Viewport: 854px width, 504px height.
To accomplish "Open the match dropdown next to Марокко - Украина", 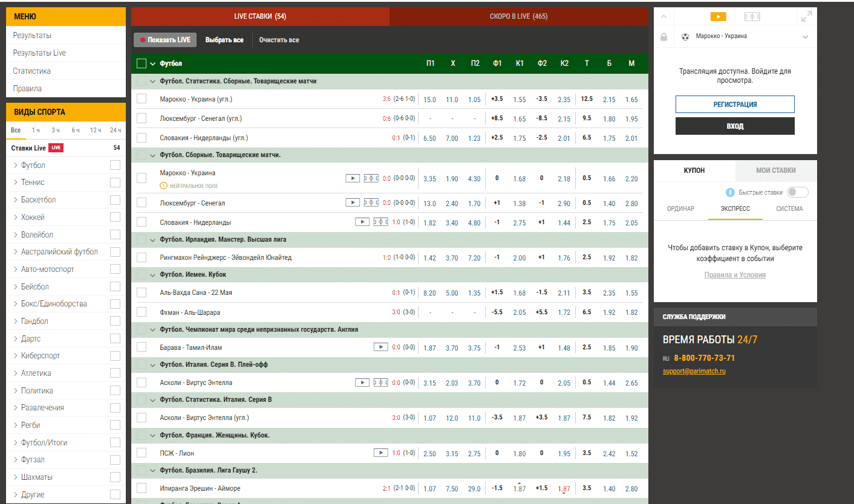I will pyautogui.click(x=805, y=37).
